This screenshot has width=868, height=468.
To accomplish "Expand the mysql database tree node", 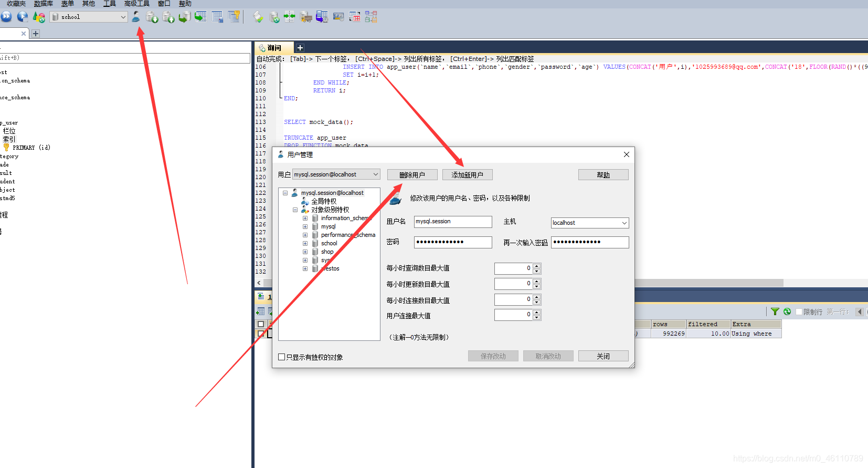I will click(x=305, y=226).
